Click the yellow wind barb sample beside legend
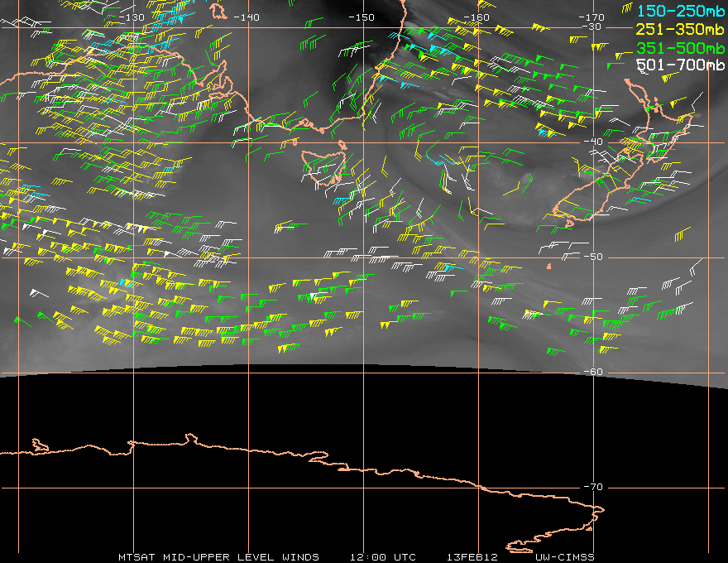728x563 pixels. tap(627, 8)
